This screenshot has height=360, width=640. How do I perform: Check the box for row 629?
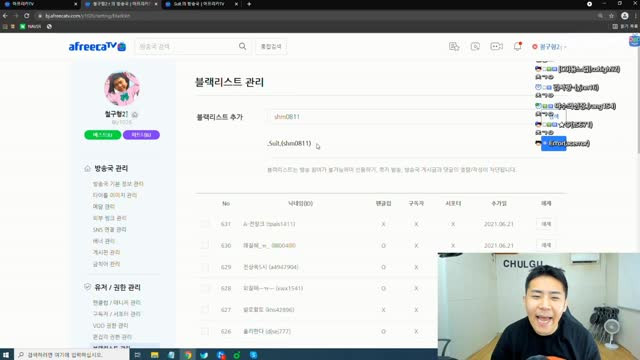[x=204, y=267]
